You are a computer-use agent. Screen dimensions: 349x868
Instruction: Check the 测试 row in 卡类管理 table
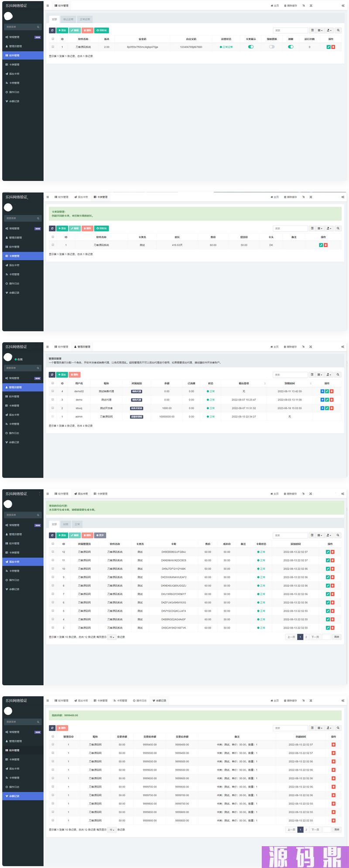coord(53,245)
